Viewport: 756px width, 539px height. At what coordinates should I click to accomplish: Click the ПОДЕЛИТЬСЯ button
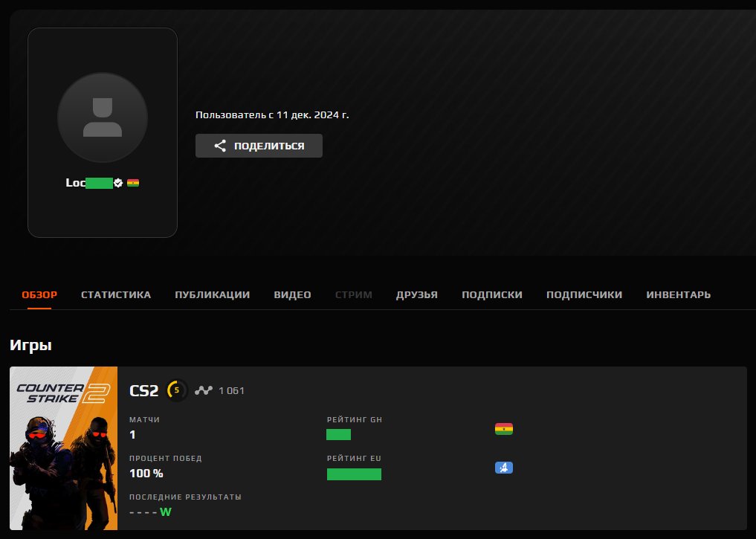coord(259,146)
